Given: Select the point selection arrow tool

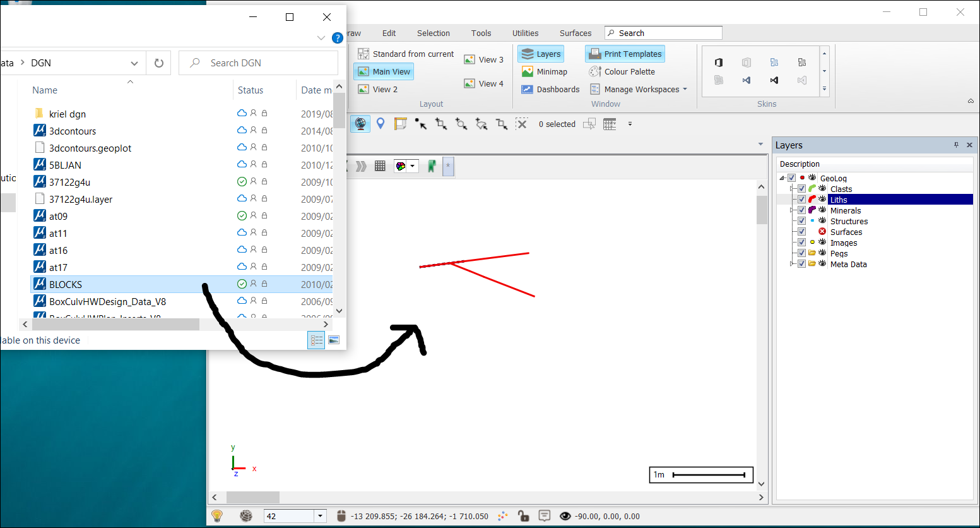Looking at the screenshot, I should click(x=421, y=124).
